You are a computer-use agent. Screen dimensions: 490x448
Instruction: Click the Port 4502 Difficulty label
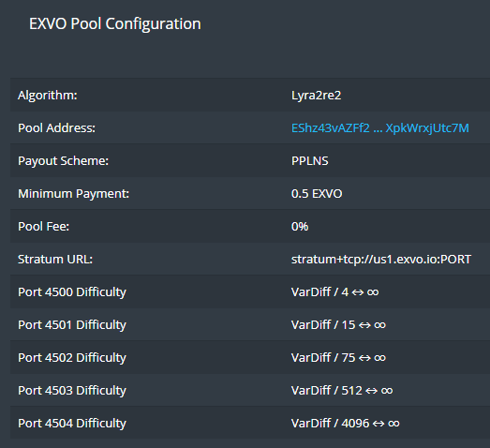click(x=72, y=358)
